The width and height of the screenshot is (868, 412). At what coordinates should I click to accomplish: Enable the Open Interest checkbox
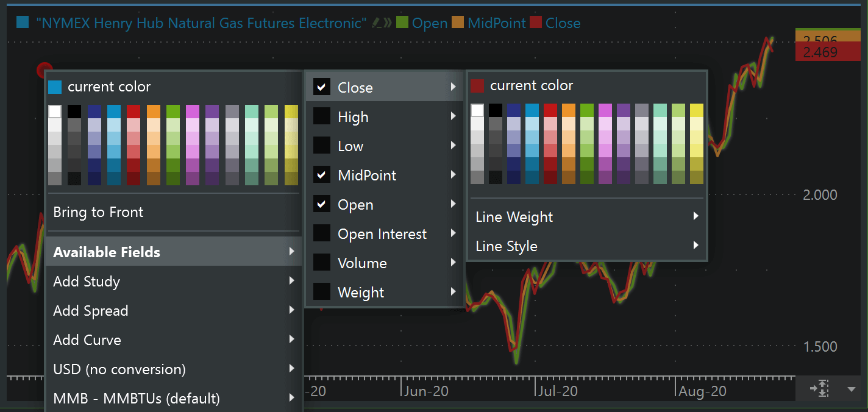click(322, 233)
